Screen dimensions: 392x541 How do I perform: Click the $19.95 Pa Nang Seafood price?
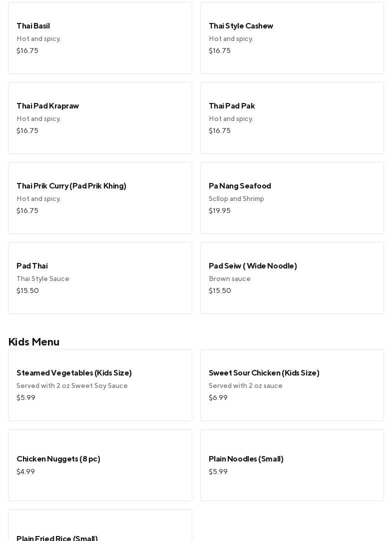click(220, 211)
